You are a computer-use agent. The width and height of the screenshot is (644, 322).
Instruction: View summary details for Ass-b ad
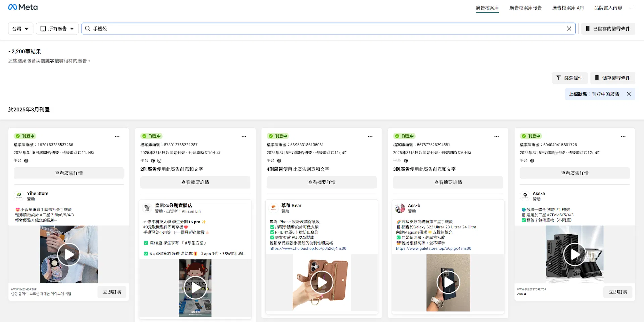[x=448, y=182]
